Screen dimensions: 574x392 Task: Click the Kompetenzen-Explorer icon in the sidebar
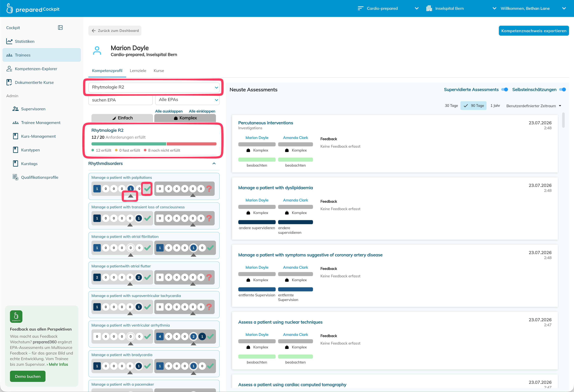click(9, 69)
